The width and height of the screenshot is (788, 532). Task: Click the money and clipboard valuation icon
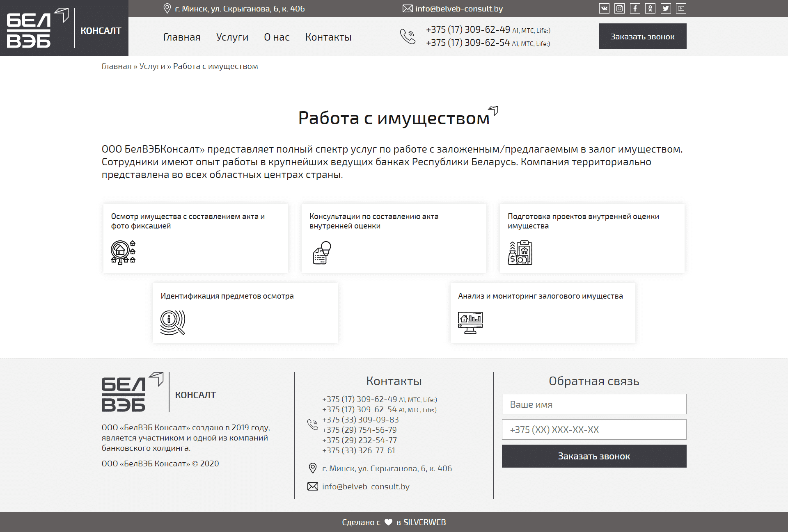coord(520,253)
